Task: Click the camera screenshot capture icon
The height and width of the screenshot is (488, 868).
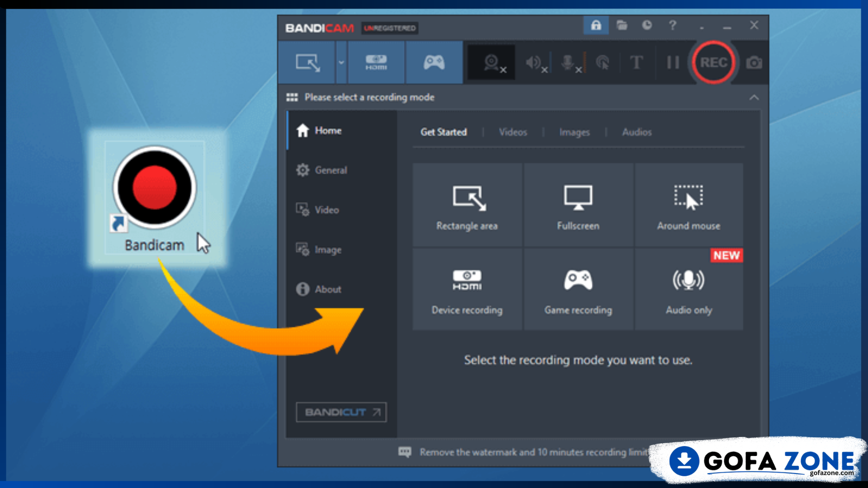Action: (754, 63)
